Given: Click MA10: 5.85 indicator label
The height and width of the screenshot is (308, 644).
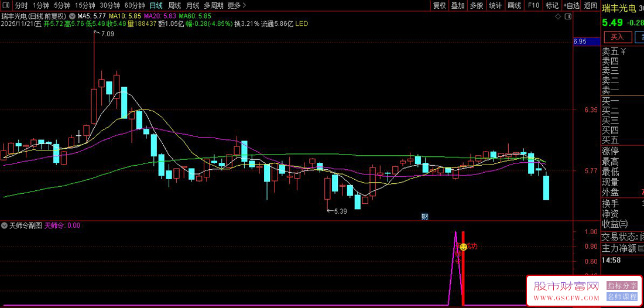Looking at the screenshot, I should [125, 16].
